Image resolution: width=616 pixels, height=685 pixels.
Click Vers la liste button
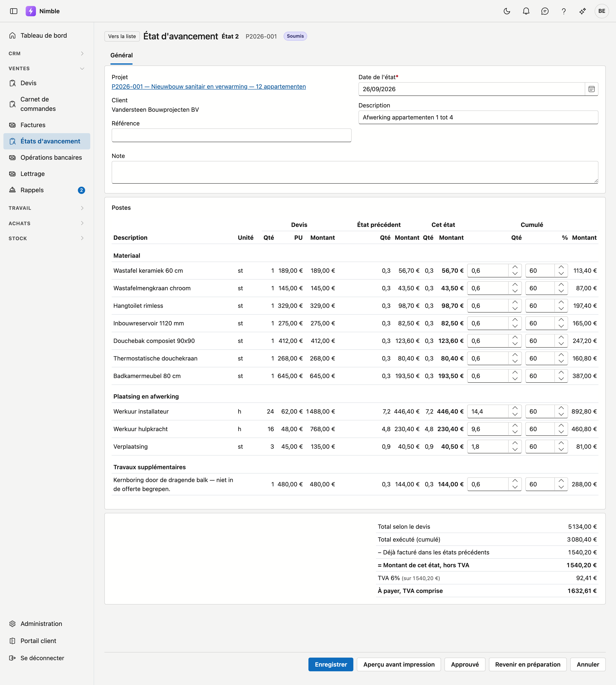(x=122, y=36)
